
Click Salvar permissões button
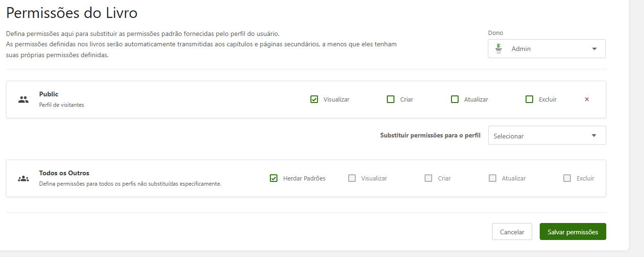(x=573, y=231)
